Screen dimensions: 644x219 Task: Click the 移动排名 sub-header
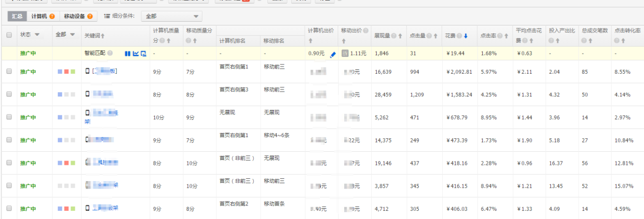pos(273,41)
